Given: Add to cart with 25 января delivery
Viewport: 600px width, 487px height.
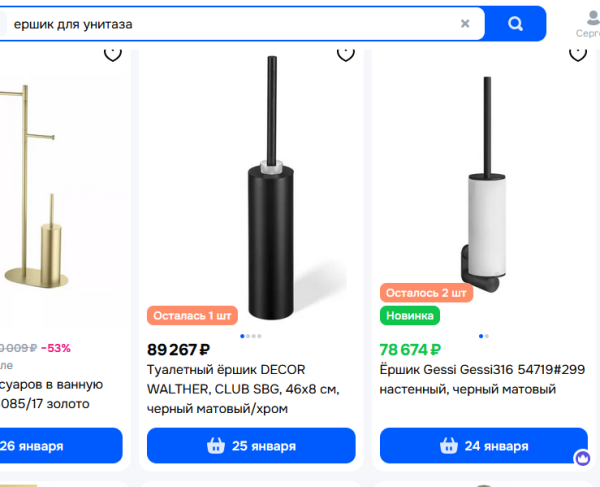Looking at the screenshot, I should [251, 446].
